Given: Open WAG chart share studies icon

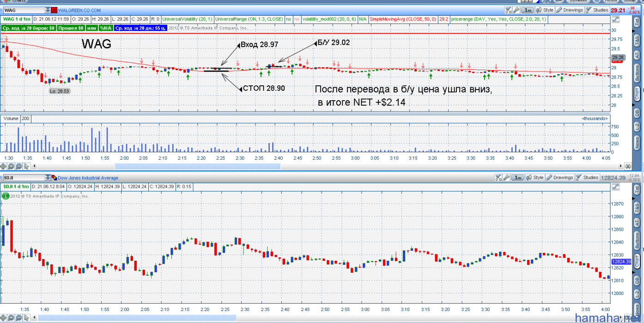Looking at the screenshot, I should (x=509, y=10).
